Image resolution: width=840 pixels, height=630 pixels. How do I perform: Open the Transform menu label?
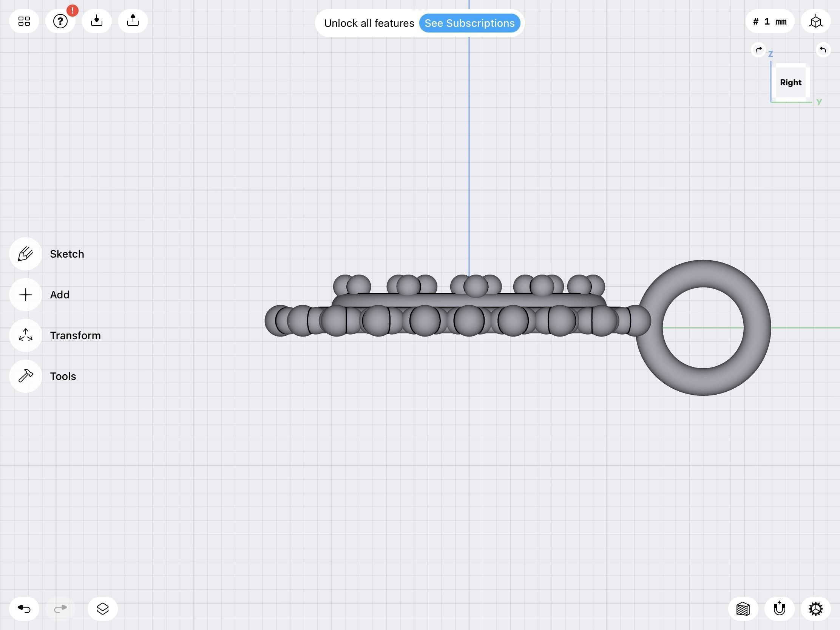coord(75,335)
